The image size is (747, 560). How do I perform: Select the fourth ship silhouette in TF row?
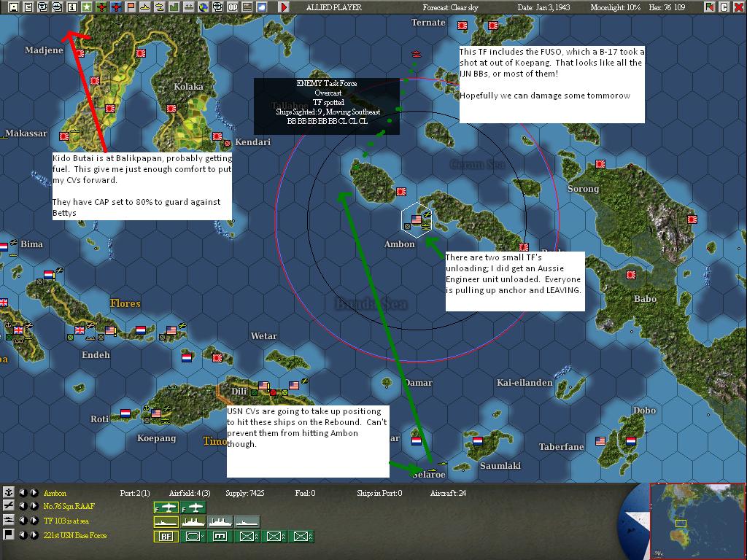coord(247,522)
